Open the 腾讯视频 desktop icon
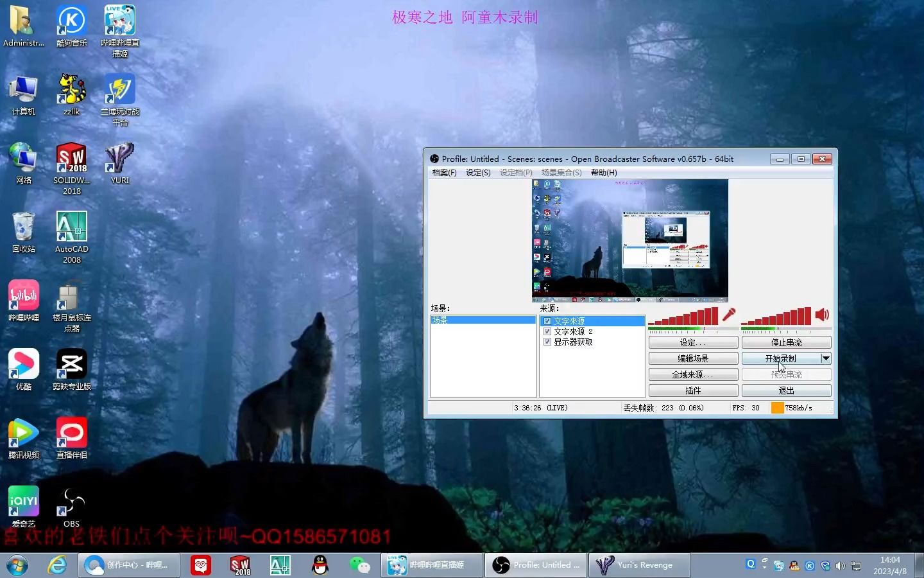Screen dimensions: 924x578 (24, 439)
